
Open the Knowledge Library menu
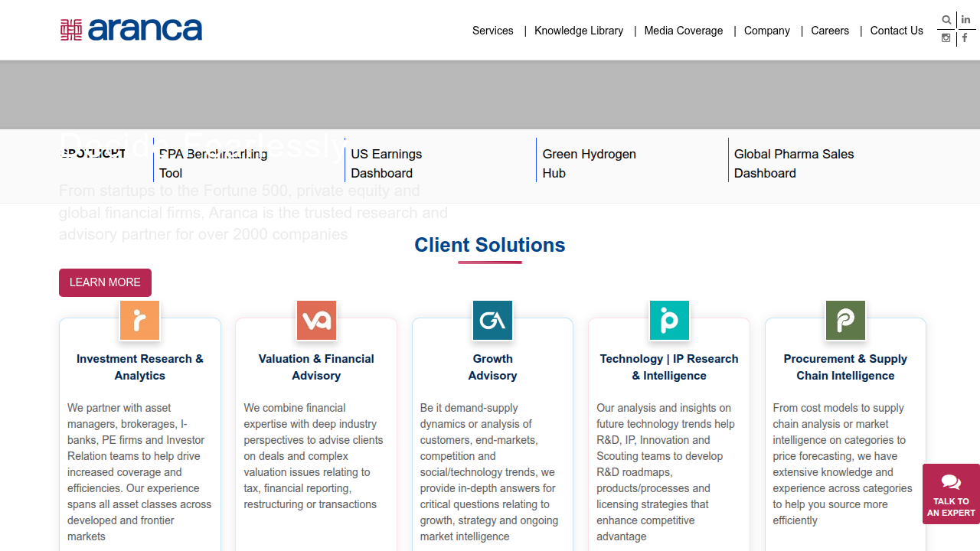point(579,31)
